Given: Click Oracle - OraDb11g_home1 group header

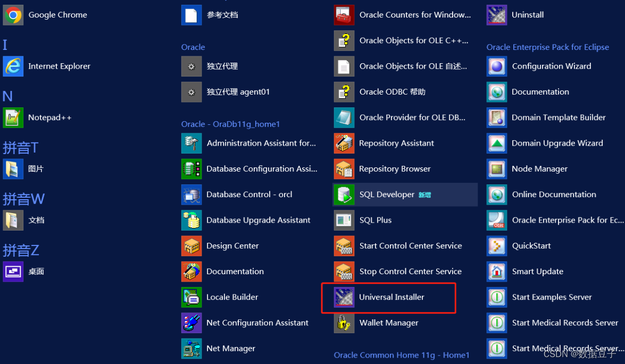Looking at the screenshot, I should click(x=230, y=124).
